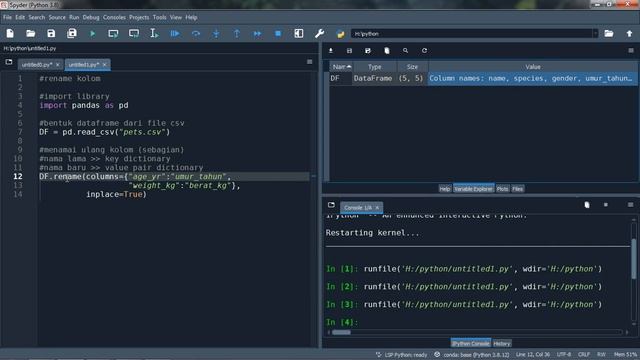Viewport: 640px width, 360px height.
Task: Select the DF variable value cell
Action: pyautogui.click(x=532, y=78)
